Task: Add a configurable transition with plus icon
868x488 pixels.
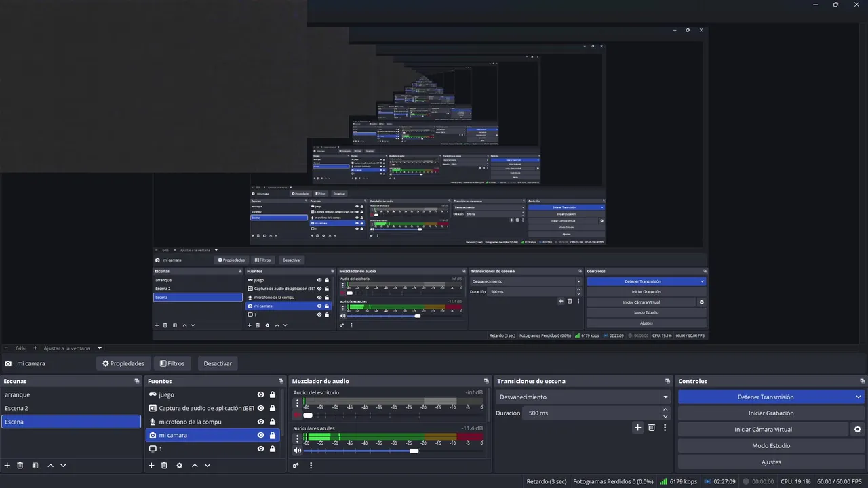Action: pyautogui.click(x=637, y=428)
